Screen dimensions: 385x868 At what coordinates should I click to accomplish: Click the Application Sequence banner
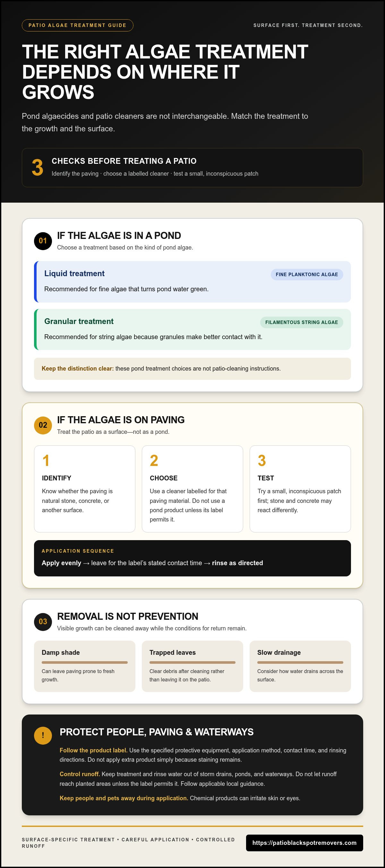192,558
